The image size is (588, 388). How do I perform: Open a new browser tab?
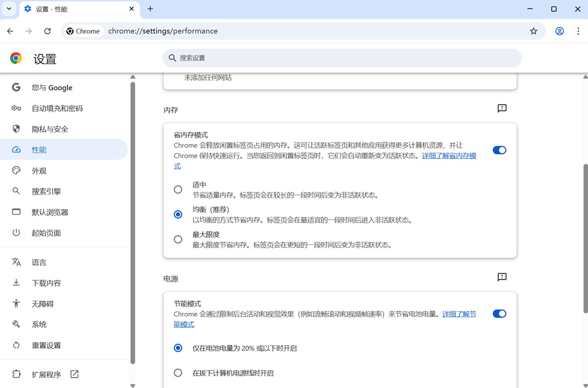click(150, 9)
